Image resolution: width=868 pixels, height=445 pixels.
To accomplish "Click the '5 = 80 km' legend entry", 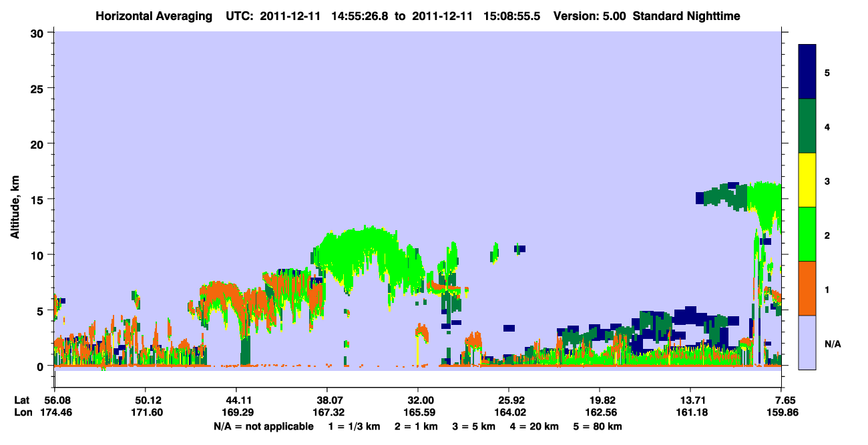I will point(599,426).
